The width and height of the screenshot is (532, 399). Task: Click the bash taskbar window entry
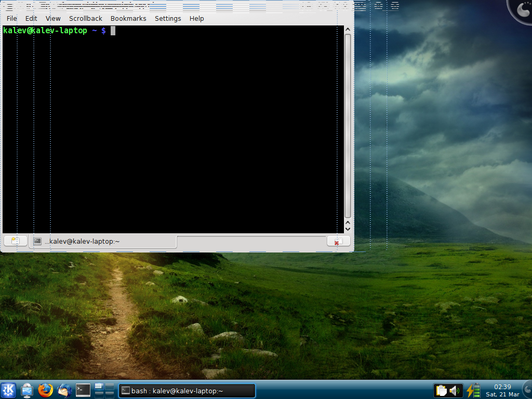coord(187,391)
